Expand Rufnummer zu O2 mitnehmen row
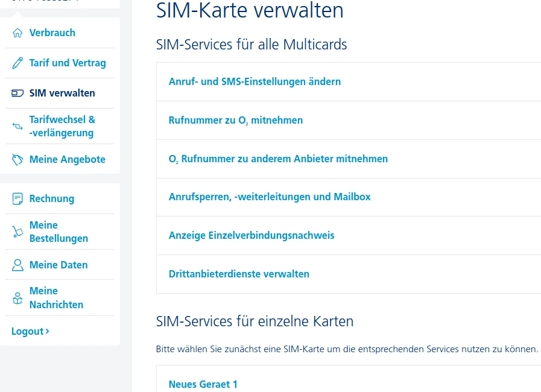The image size is (541, 392). (236, 120)
